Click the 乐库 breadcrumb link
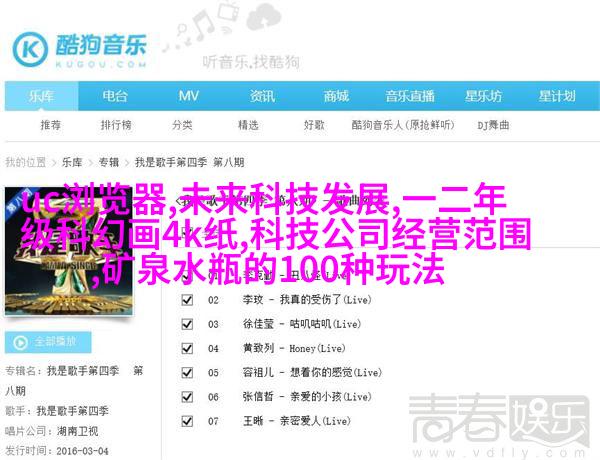Screen dimensions: 600x460 pyautogui.click(x=72, y=162)
